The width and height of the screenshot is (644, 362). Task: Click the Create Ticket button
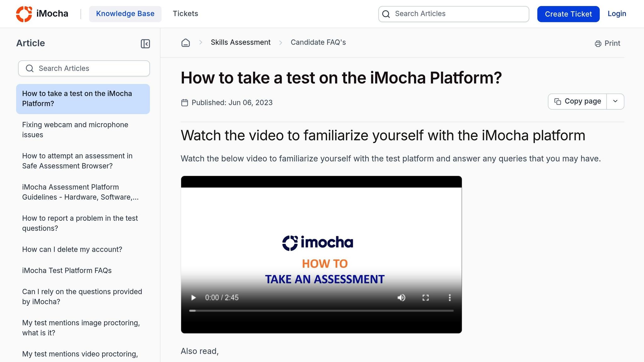coord(568,14)
